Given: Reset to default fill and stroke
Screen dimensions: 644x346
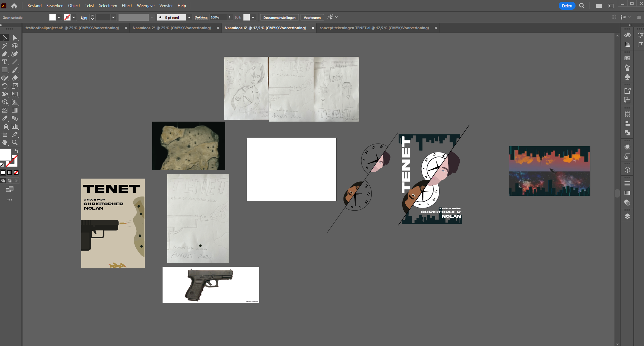Looking at the screenshot, I should pyautogui.click(x=2, y=165).
